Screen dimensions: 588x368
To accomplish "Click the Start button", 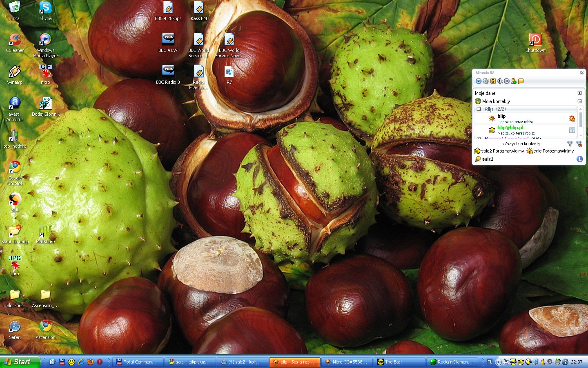I will [20, 362].
